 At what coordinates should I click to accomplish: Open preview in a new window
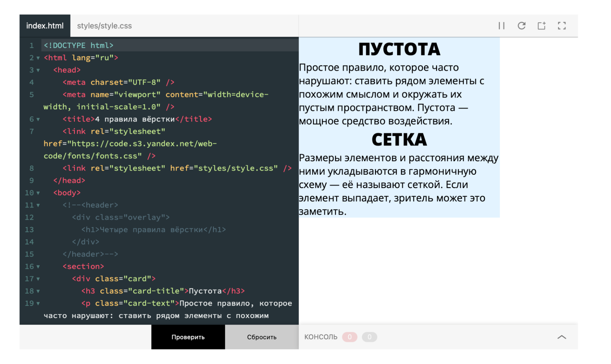pos(542,26)
